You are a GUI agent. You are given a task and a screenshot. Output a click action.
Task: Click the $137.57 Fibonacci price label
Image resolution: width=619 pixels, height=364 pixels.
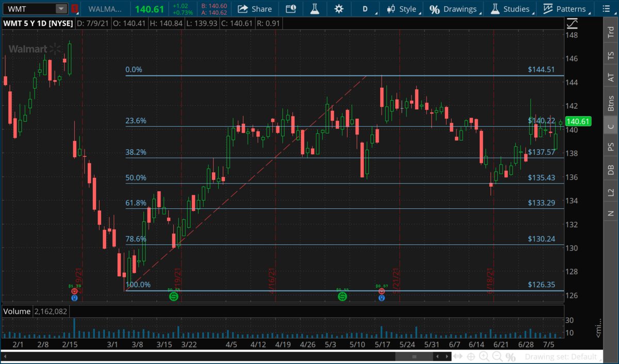click(542, 152)
